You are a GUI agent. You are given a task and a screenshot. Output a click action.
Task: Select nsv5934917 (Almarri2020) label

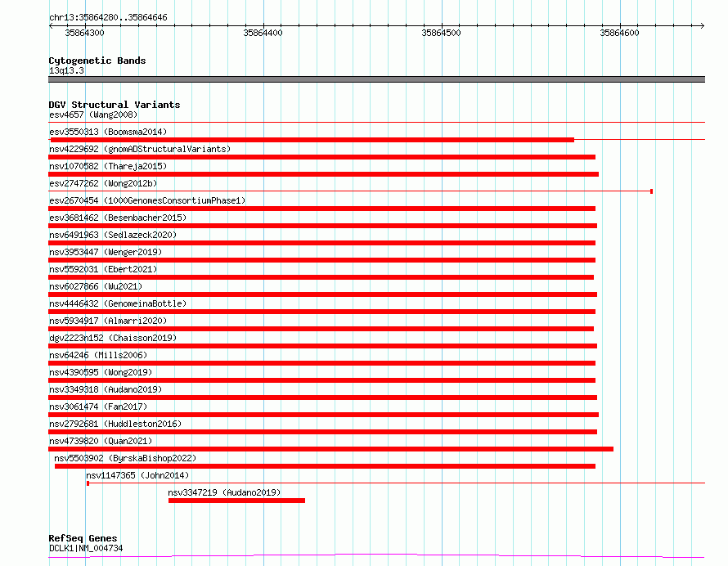pyautogui.click(x=108, y=321)
